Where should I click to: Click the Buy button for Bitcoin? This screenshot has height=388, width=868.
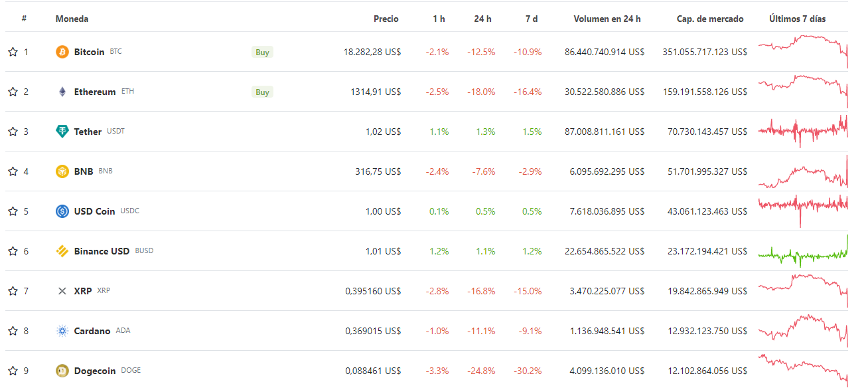click(262, 52)
